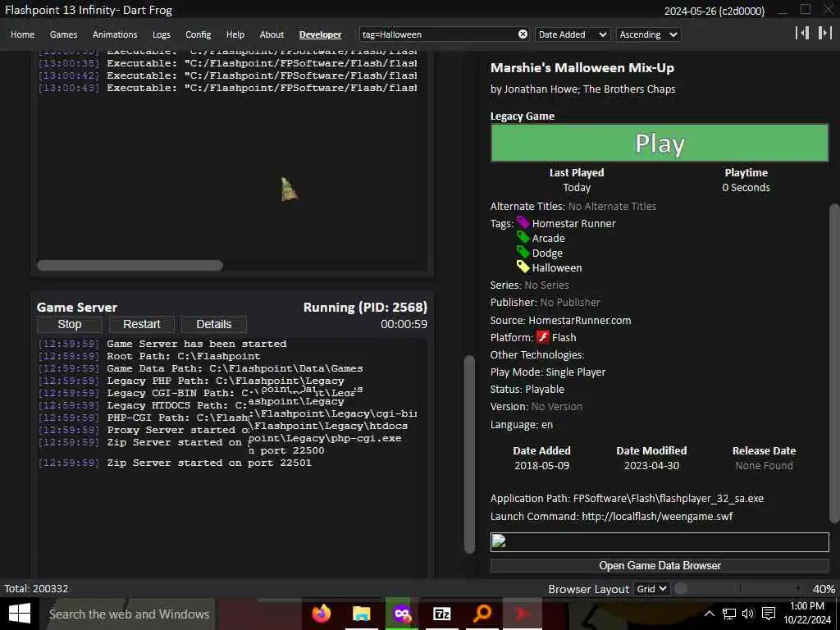The width and height of the screenshot is (840, 630).
Task: Click the Date Added 2018-05-09 value
Action: (x=541, y=466)
